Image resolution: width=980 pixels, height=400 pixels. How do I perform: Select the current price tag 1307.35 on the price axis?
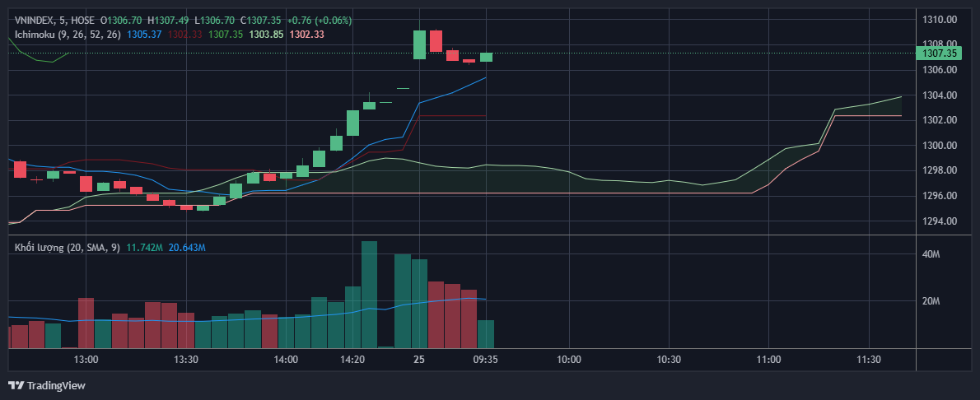(940, 53)
